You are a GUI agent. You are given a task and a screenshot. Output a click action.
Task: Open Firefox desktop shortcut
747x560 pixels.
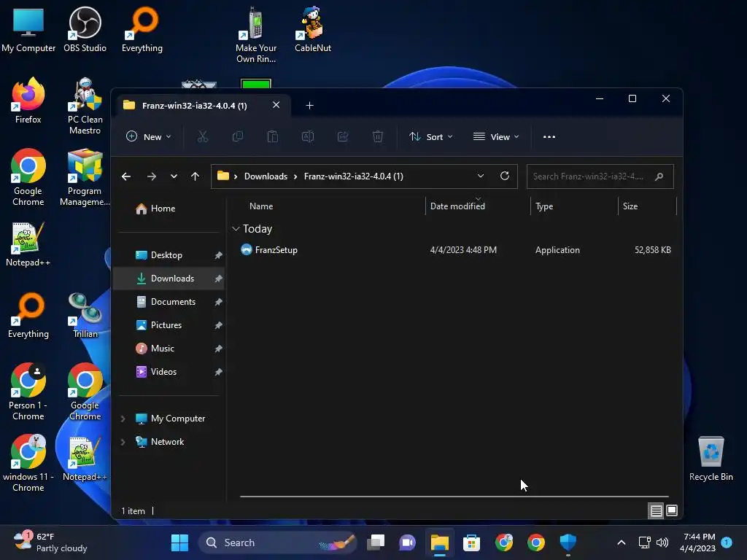click(x=28, y=101)
